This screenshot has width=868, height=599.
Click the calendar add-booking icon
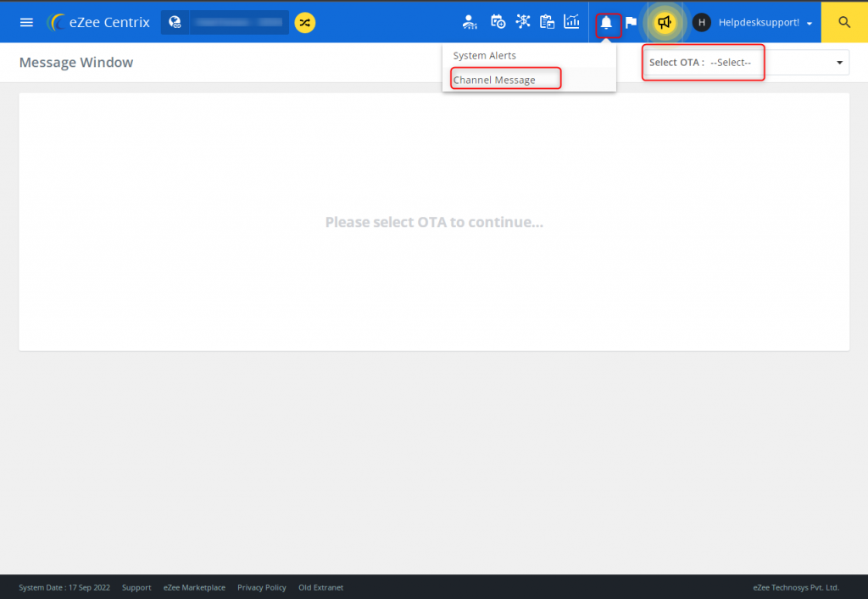[x=498, y=22]
